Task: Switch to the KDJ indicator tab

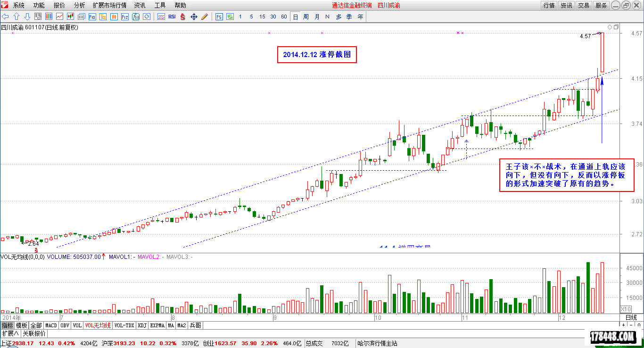Action: coord(142,325)
